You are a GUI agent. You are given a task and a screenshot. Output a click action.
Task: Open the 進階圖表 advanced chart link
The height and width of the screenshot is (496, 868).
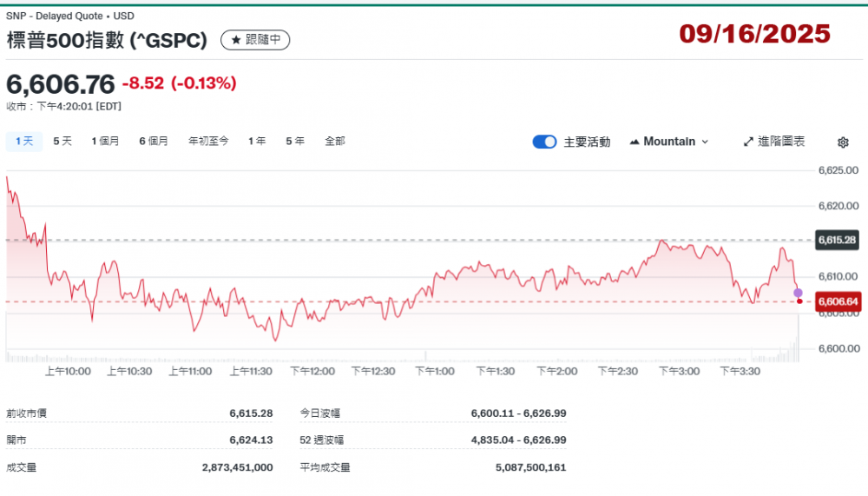coord(774,142)
